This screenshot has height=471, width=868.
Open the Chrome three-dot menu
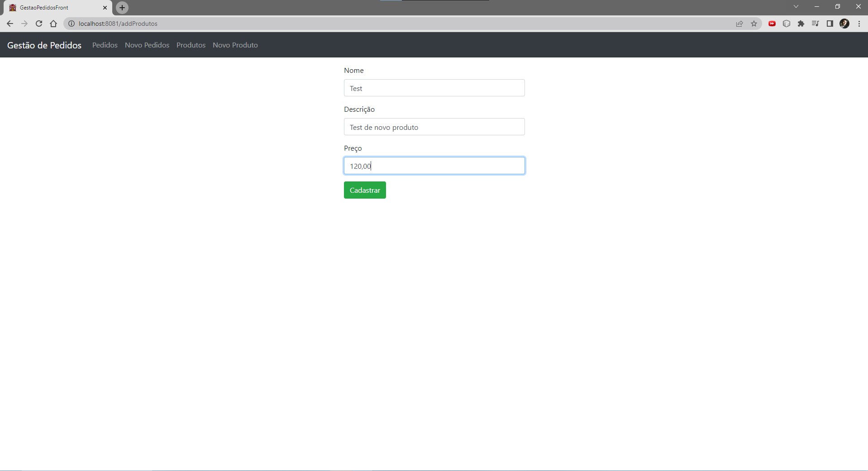[859, 24]
